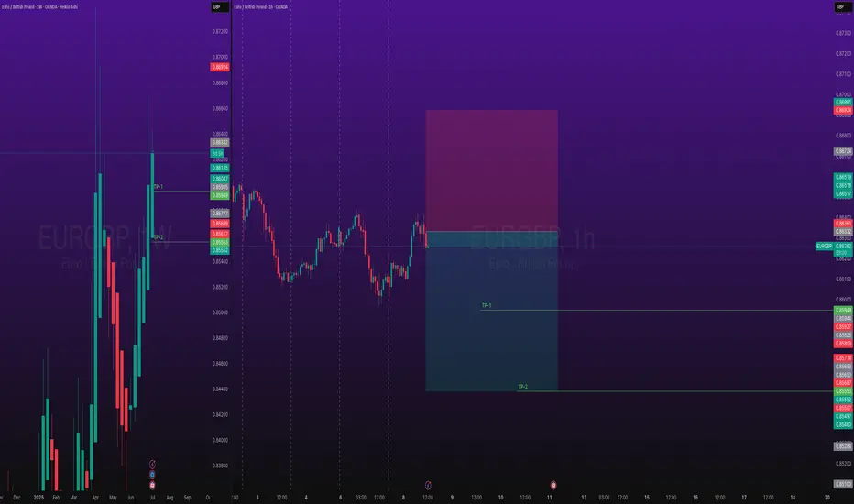Click the GBP currency label on the 1h chart
The image size is (854, 504).
click(844, 7)
